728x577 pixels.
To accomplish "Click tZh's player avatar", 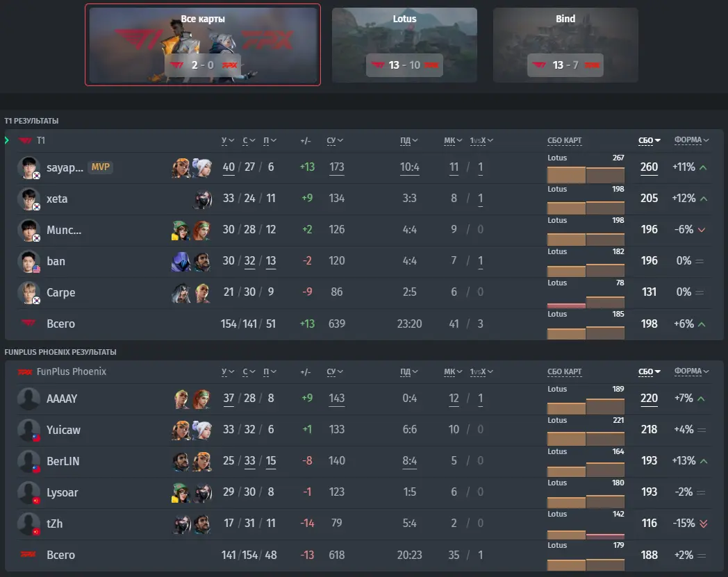I will point(28,524).
